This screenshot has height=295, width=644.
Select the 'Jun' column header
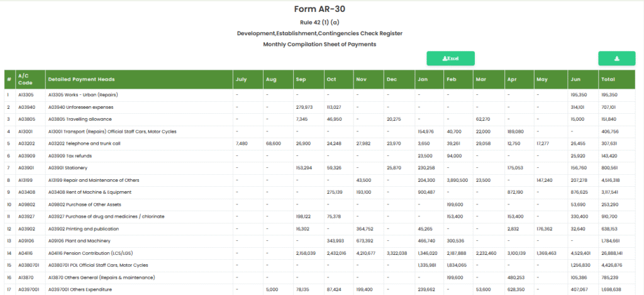point(575,79)
